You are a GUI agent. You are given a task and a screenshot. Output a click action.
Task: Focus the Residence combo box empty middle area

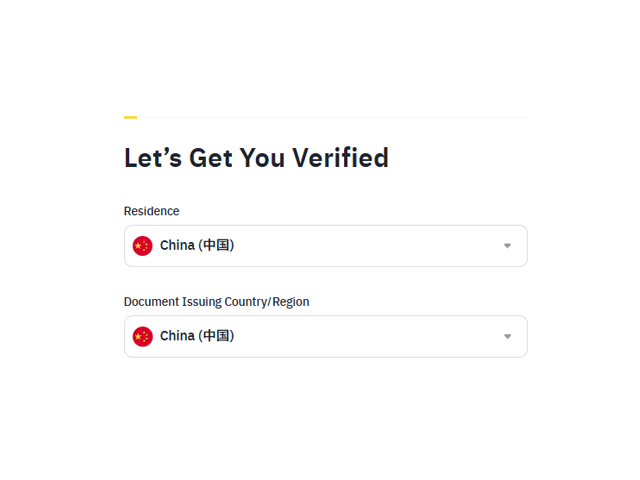pyautogui.click(x=370, y=246)
